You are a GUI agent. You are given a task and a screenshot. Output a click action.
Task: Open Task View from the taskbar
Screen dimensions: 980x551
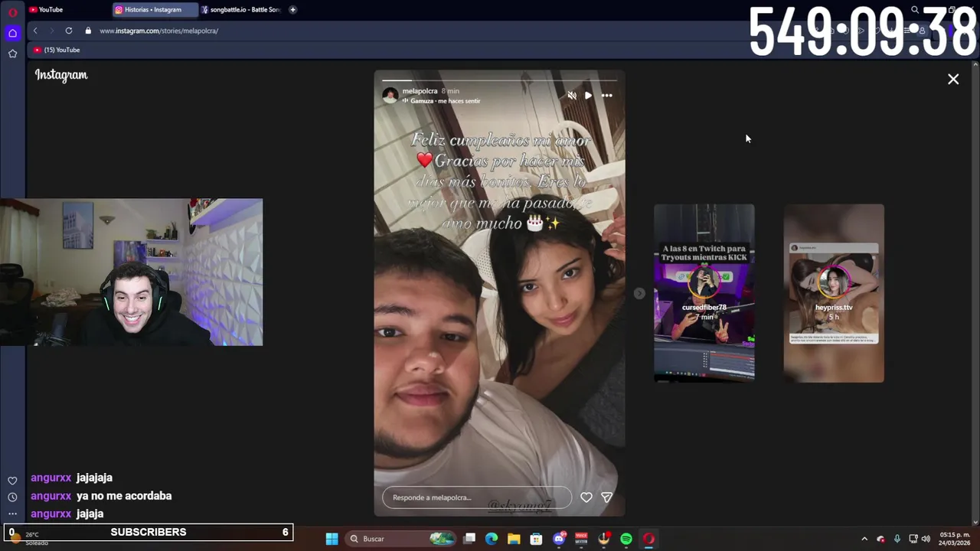pyautogui.click(x=469, y=539)
